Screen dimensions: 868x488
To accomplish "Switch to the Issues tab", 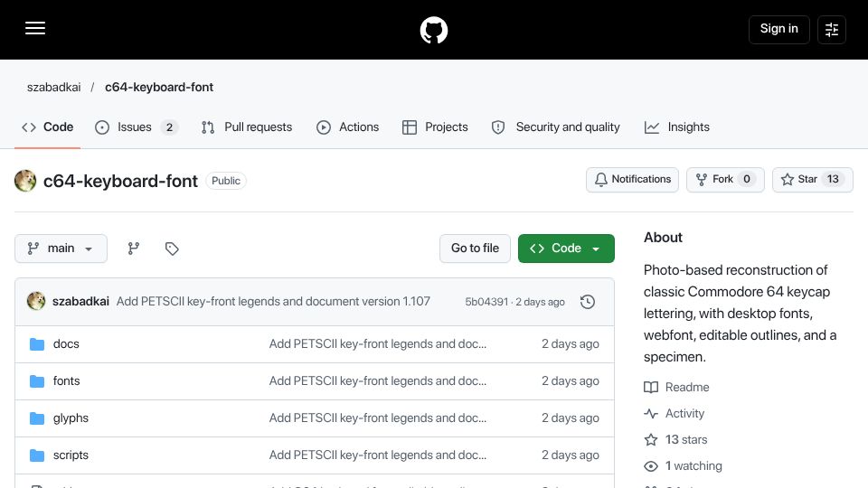I will coord(137,127).
